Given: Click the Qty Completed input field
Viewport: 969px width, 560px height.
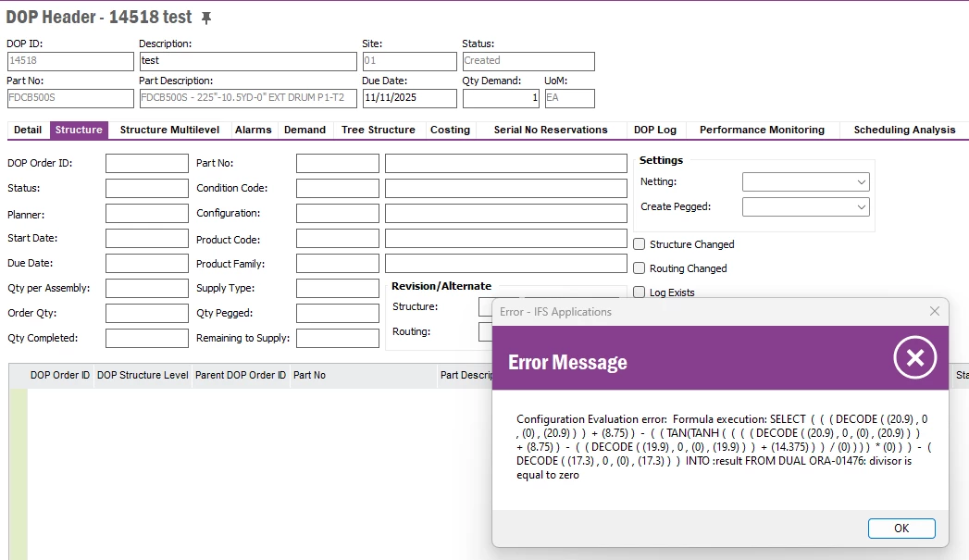Looking at the screenshot, I should (147, 338).
